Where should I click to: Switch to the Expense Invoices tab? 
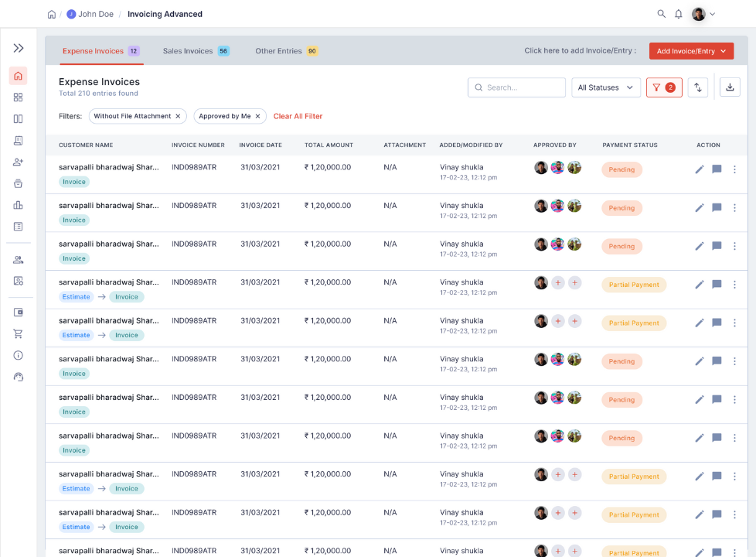tap(101, 51)
